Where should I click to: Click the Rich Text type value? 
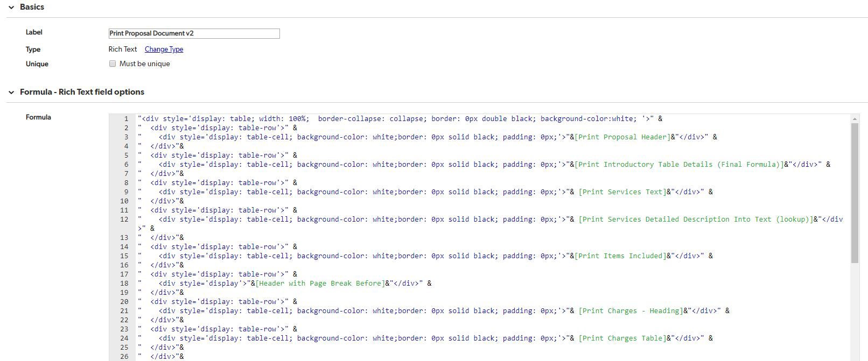point(123,49)
